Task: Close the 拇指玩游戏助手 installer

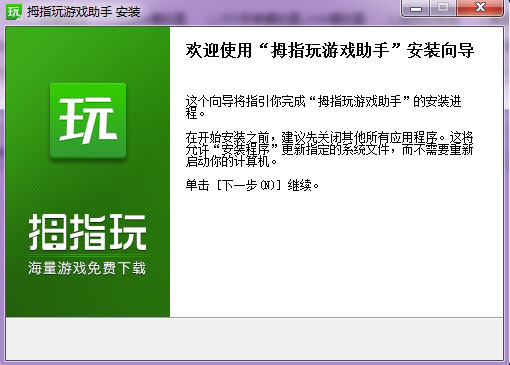Action: 480,8
